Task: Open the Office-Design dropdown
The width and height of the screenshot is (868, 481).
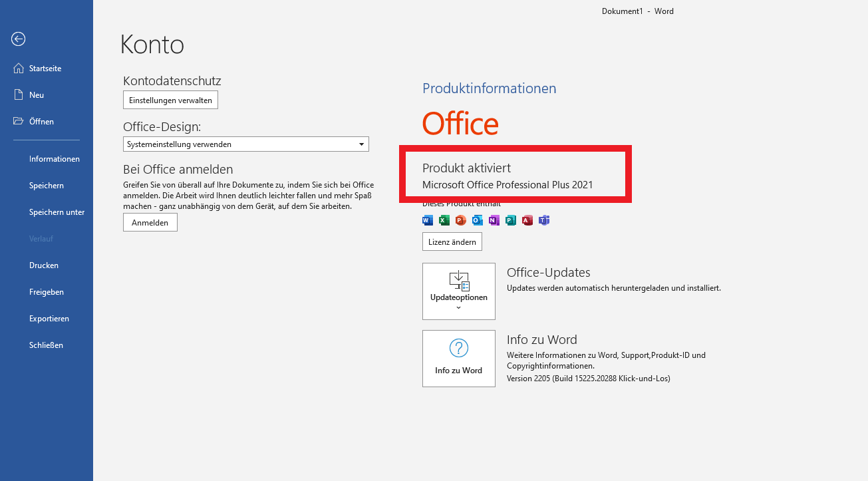Action: pyautogui.click(x=246, y=144)
